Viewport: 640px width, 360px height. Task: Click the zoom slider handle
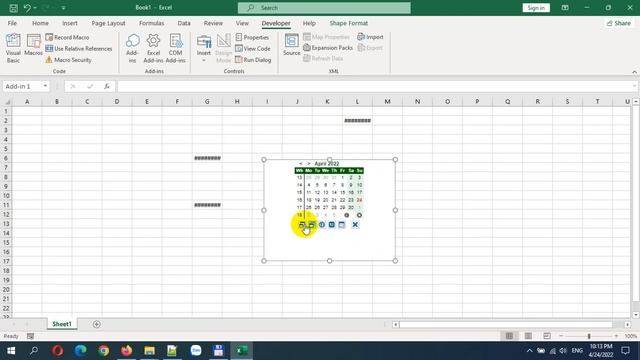pos(589,336)
